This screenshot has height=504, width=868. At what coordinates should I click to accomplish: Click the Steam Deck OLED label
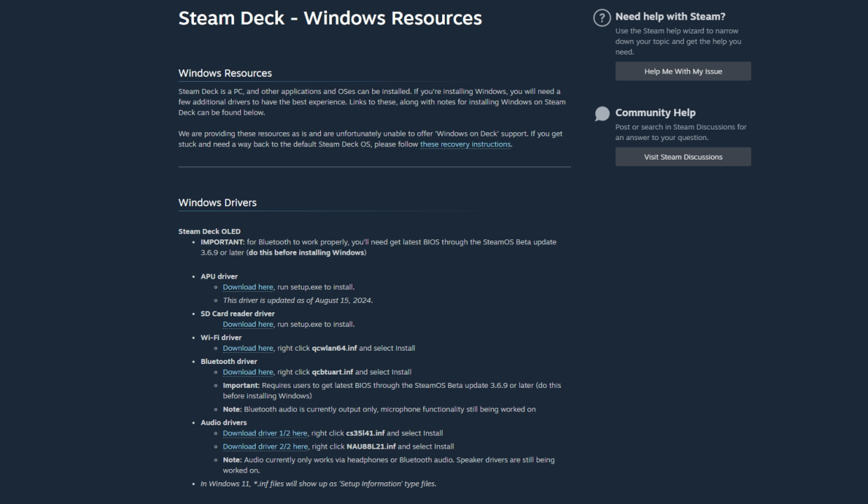pyautogui.click(x=209, y=231)
